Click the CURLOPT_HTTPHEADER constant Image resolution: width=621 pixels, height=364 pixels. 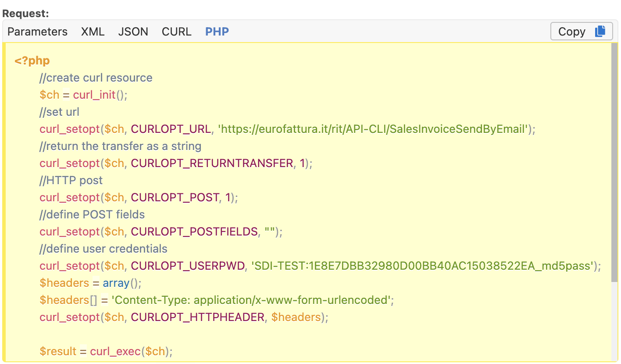coord(198,317)
